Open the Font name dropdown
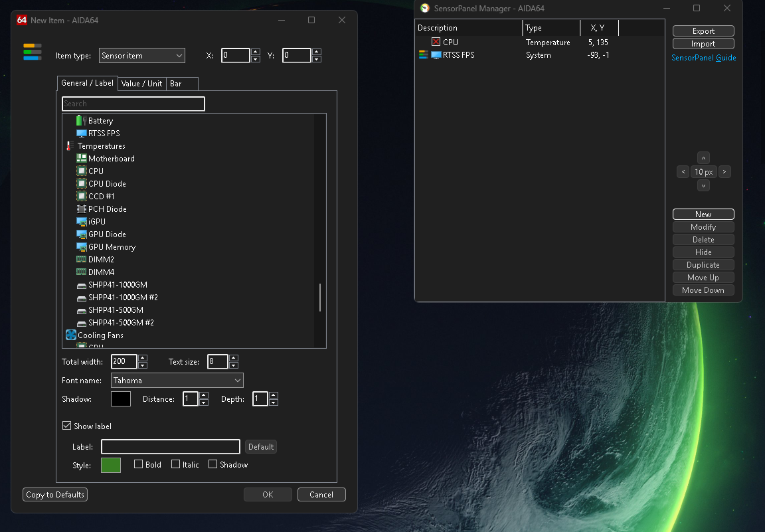Image resolution: width=765 pixels, height=532 pixels. coord(177,381)
